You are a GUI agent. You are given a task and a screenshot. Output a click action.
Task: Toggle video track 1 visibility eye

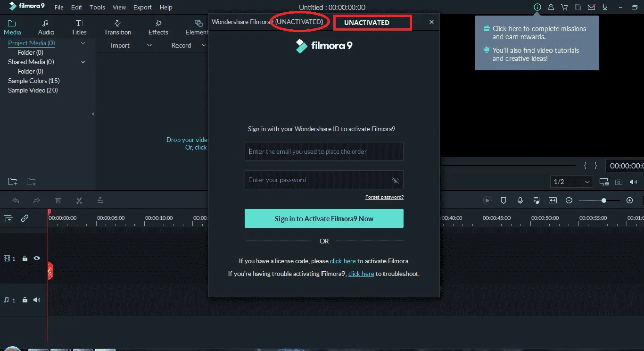[x=36, y=258]
